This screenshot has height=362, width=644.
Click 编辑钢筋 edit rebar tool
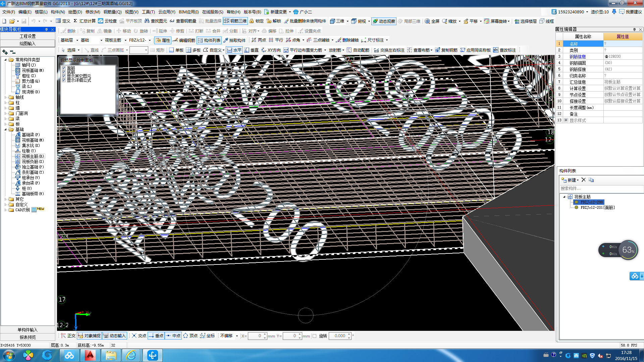click(184, 40)
